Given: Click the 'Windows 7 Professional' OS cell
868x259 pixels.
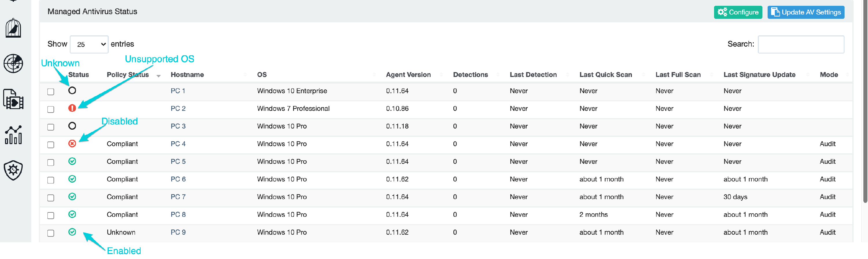Looking at the screenshot, I should point(293,109).
